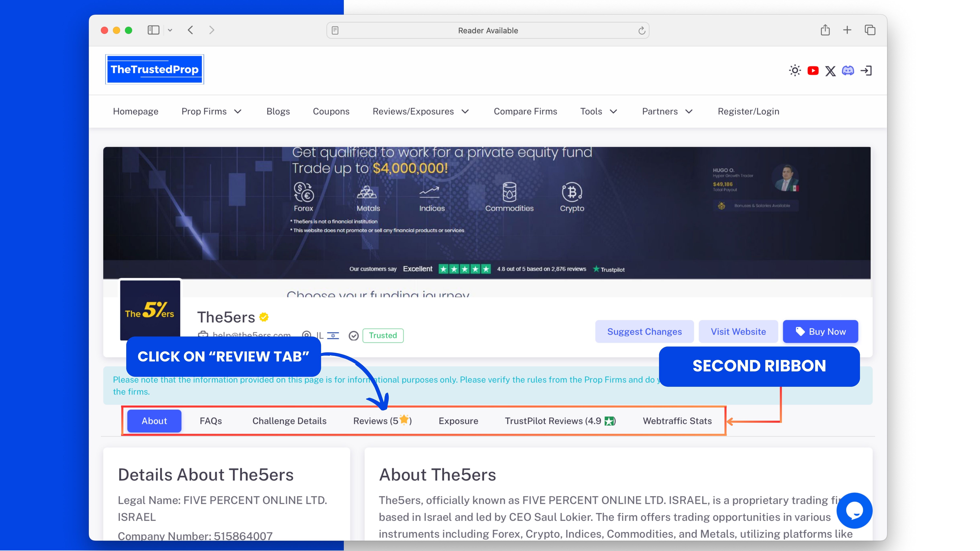Open the Blogs menu item

click(x=278, y=111)
